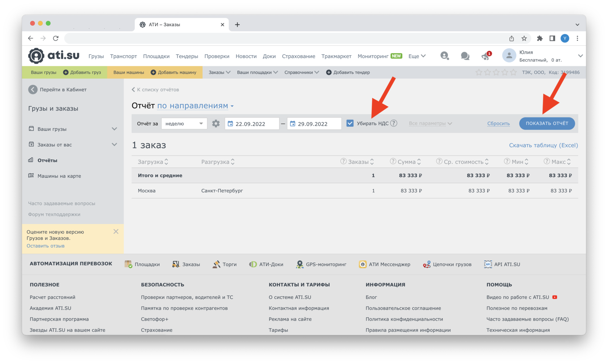
Task: Bookmark this page with the star
Action: pyautogui.click(x=524, y=38)
